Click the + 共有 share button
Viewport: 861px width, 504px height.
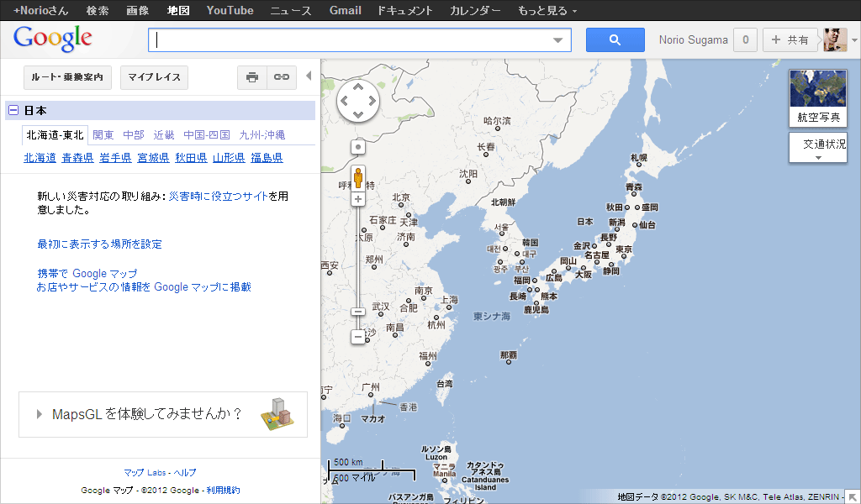click(790, 40)
